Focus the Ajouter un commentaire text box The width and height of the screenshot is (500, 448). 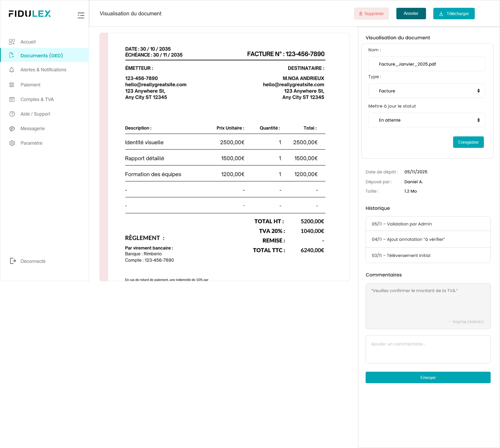pos(428,349)
